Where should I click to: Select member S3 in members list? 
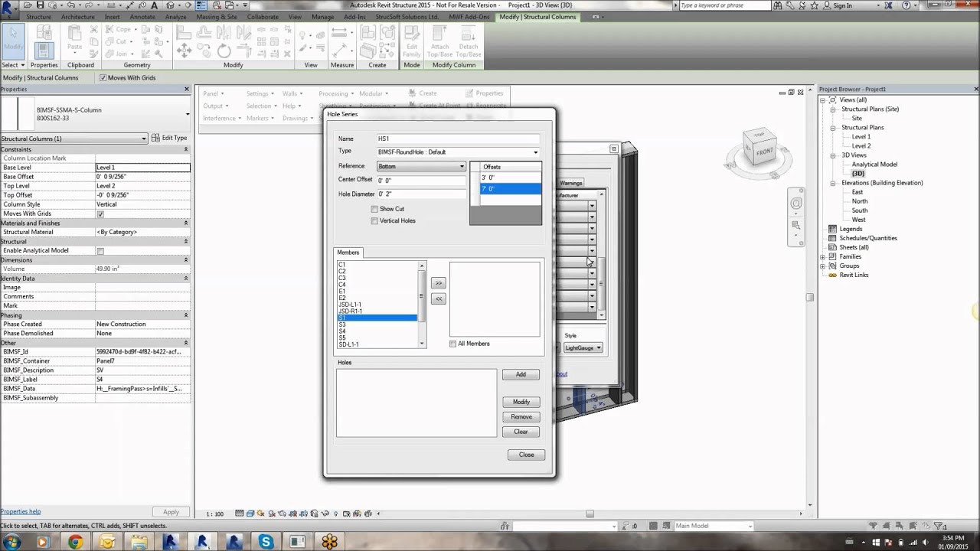377,324
